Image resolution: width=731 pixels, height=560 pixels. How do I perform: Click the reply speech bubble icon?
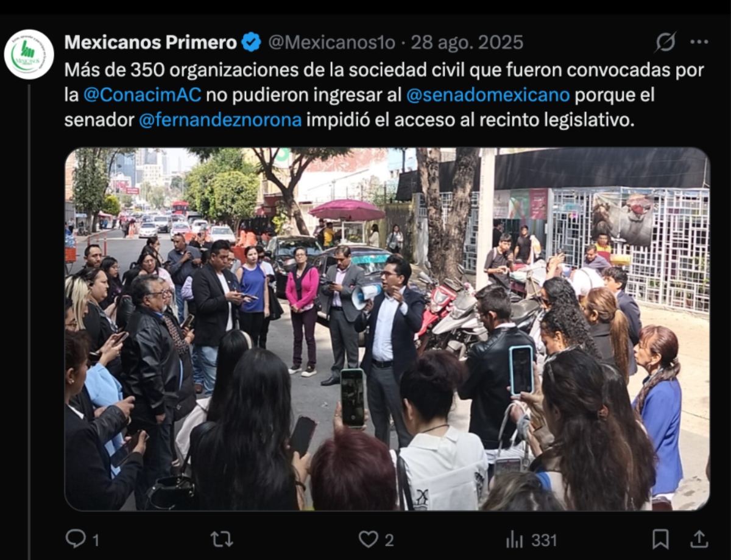pos(76,539)
